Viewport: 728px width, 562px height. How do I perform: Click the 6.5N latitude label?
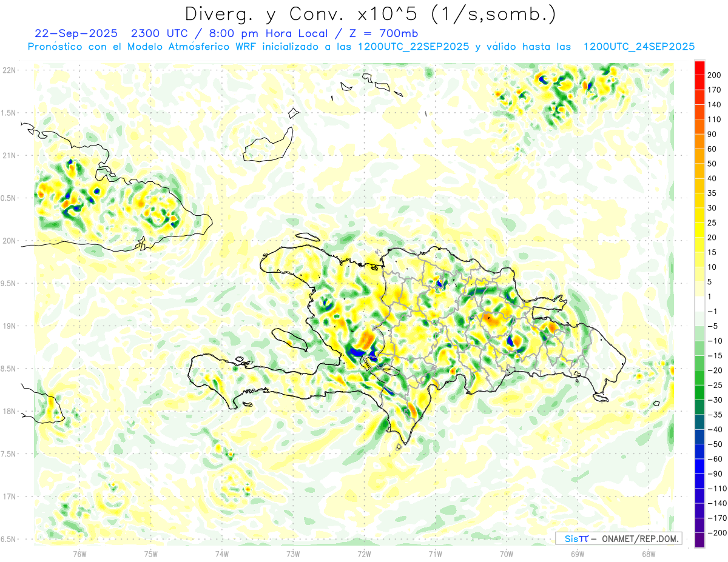8,540
